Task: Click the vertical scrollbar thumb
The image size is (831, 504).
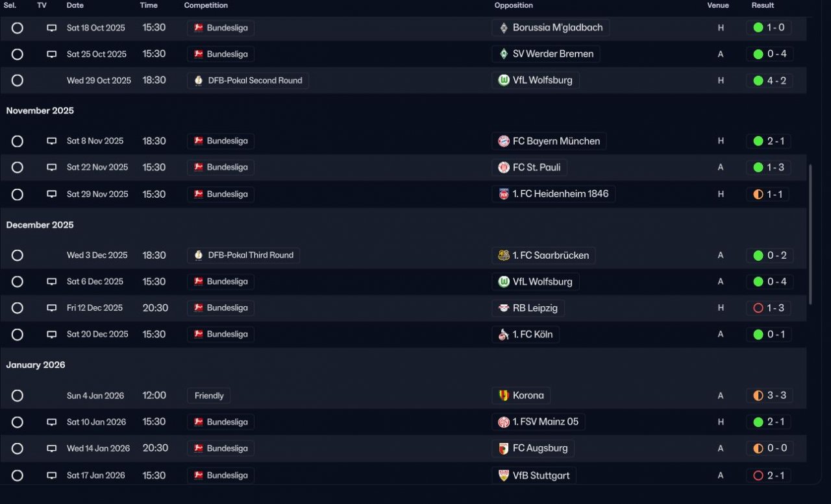Action: pyautogui.click(x=810, y=234)
